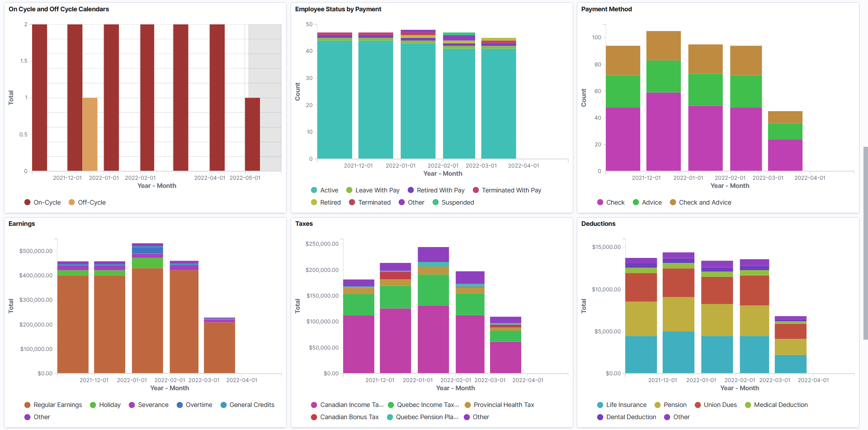Click the On-Cycle legend icon

pyautogui.click(x=27, y=202)
